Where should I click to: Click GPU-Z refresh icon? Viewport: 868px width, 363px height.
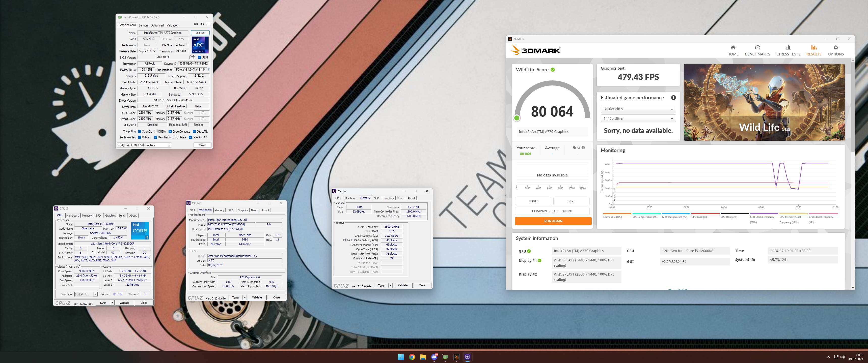coord(202,24)
